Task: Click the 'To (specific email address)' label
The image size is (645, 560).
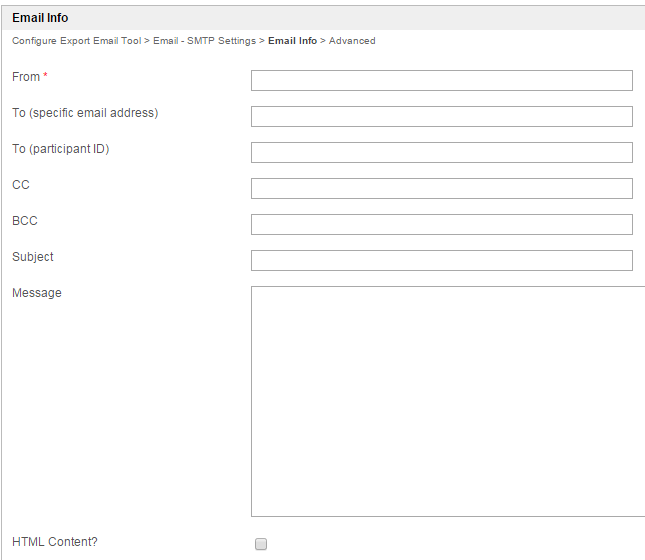Action: coord(85,113)
